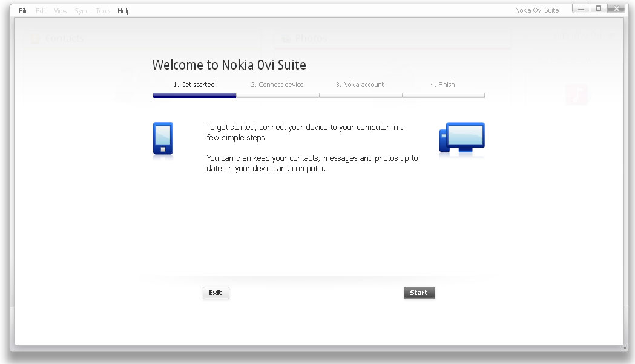Click the 'Welcome to Nokia Ovi Suite' heading
The width and height of the screenshot is (635, 364).
pos(229,65)
